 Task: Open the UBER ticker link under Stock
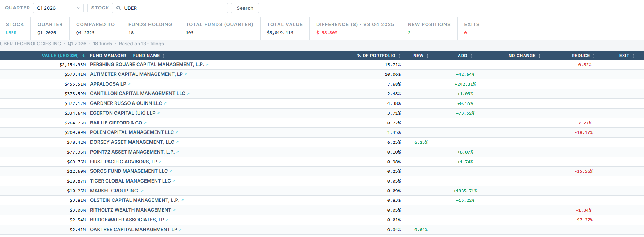(x=11, y=33)
